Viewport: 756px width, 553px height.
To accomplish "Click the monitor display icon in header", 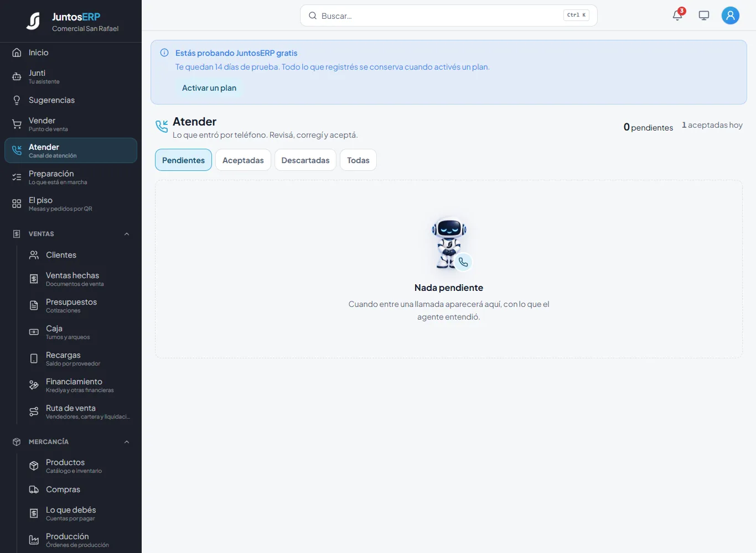I will 704,15.
